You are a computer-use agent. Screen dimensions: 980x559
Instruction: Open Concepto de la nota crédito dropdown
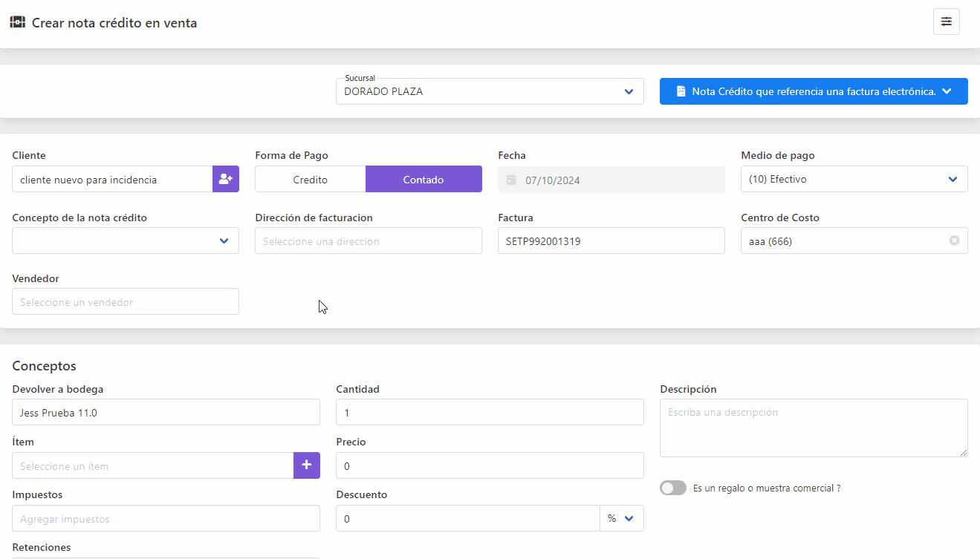pyautogui.click(x=126, y=241)
